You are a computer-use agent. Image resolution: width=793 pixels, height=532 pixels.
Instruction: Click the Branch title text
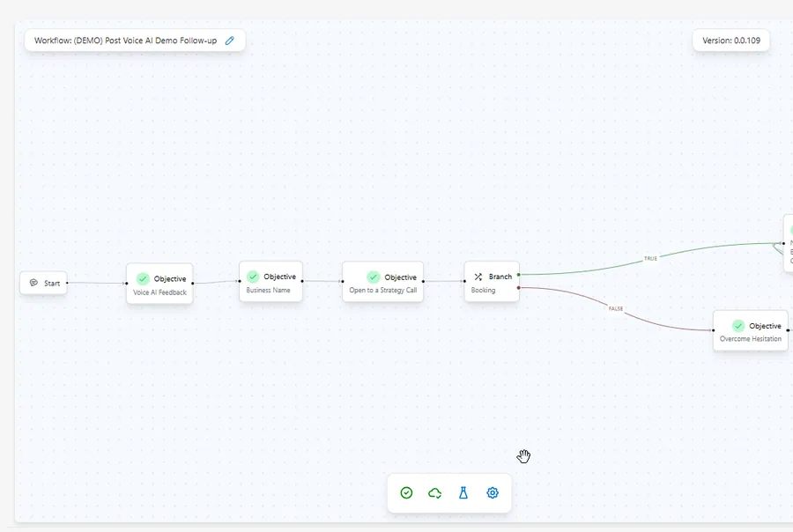(x=500, y=277)
